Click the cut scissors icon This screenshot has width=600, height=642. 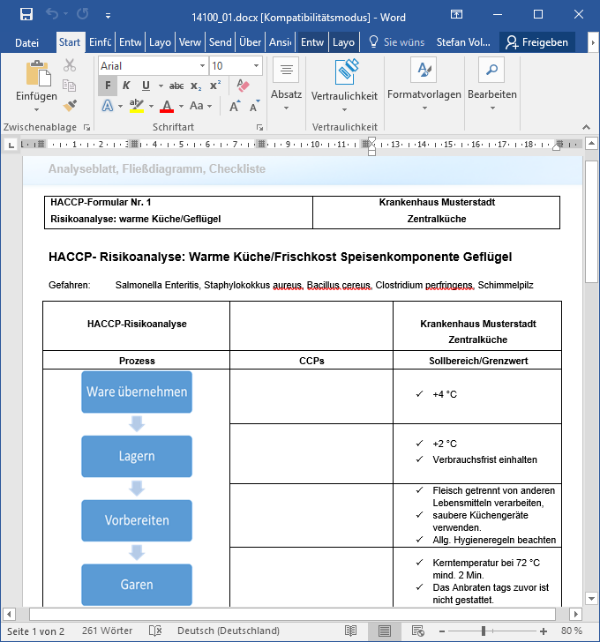coord(70,65)
